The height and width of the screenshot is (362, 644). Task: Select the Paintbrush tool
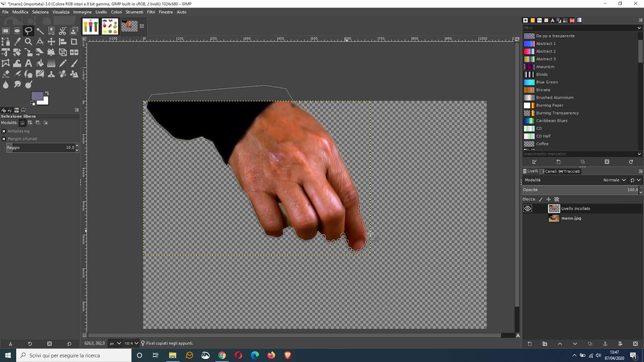click(x=74, y=63)
